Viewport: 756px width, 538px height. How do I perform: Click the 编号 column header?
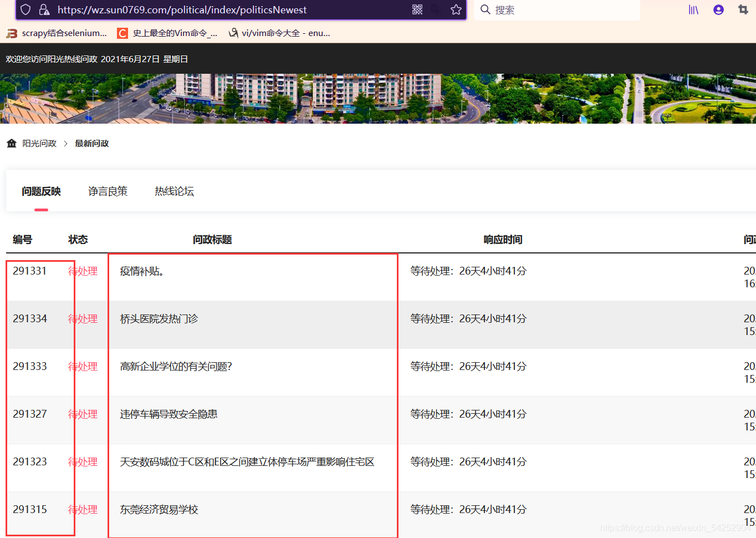tap(23, 240)
